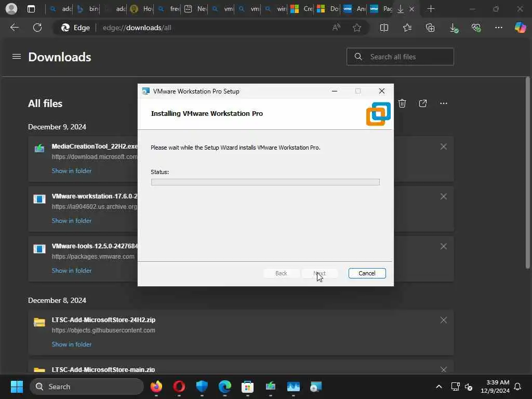Viewport: 532px width, 399px height.
Task: Open Opera from the taskbar
Action: coord(179,387)
